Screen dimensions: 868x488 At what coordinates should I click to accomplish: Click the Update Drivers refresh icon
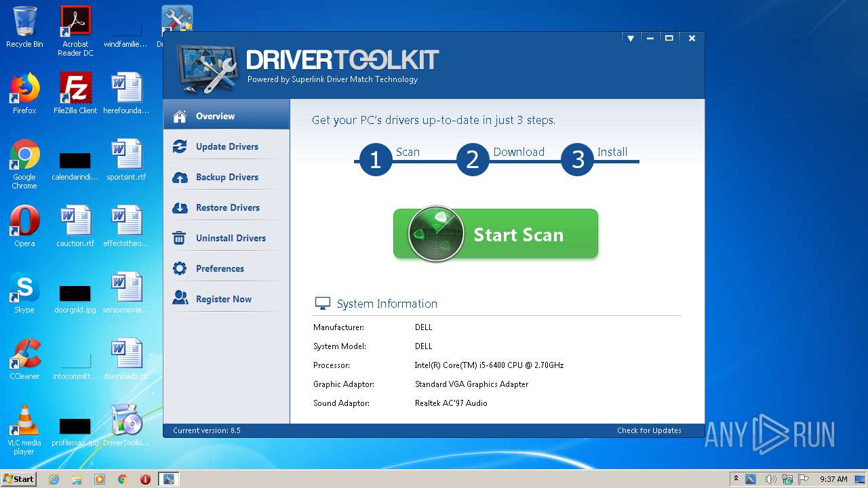(x=180, y=146)
